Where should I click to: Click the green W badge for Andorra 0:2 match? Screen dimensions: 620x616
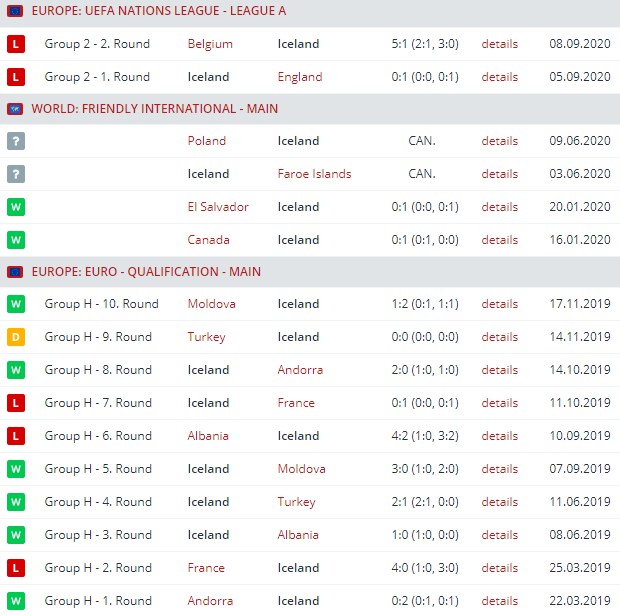point(15,601)
